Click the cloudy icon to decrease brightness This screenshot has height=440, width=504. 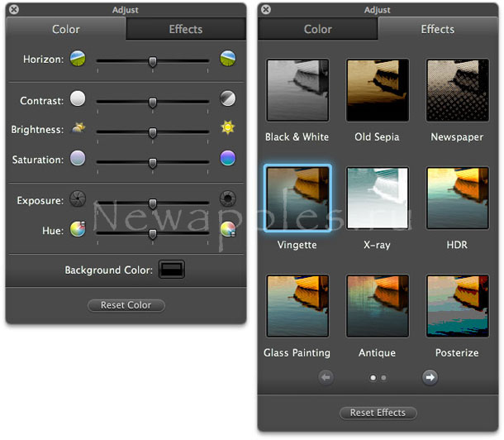tap(78, 129)
